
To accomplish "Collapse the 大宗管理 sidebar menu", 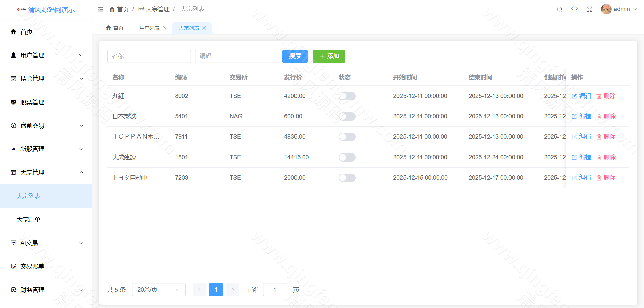I will (x=46, y=173).
